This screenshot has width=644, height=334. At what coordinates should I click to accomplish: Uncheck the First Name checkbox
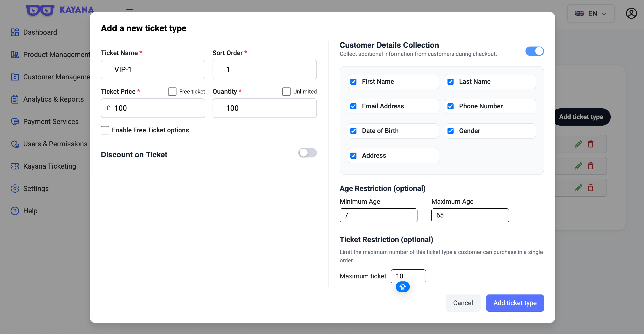click(x=353, y=81)
